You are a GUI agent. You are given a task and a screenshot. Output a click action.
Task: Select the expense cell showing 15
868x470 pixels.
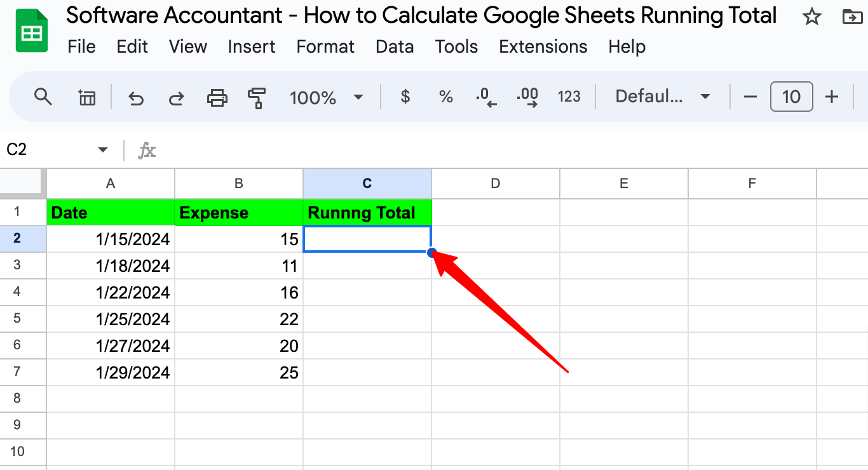click(239, 239)
